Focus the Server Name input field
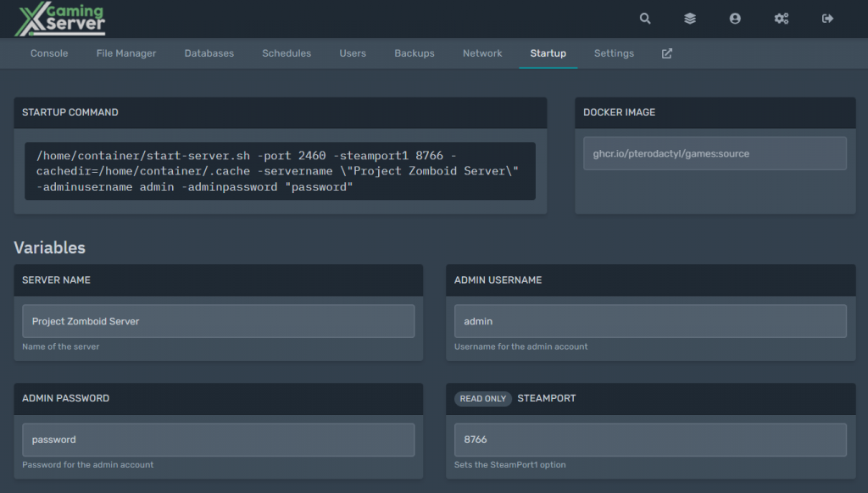Image resolution: width=868 pixels, height=493 pixels. pos(218,321)
